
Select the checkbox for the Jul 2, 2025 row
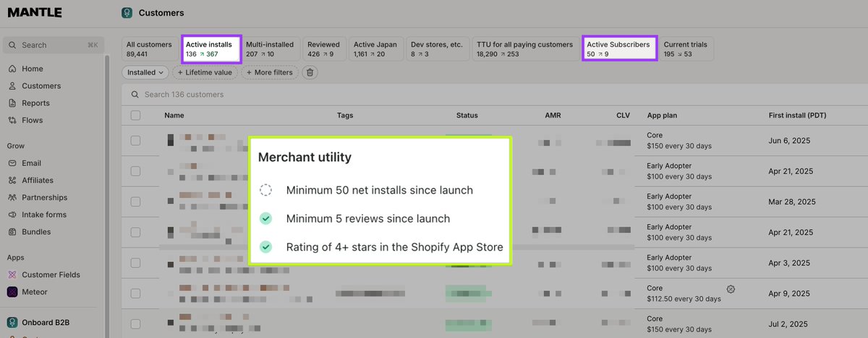pyautogui.click(x=135, y=324)
